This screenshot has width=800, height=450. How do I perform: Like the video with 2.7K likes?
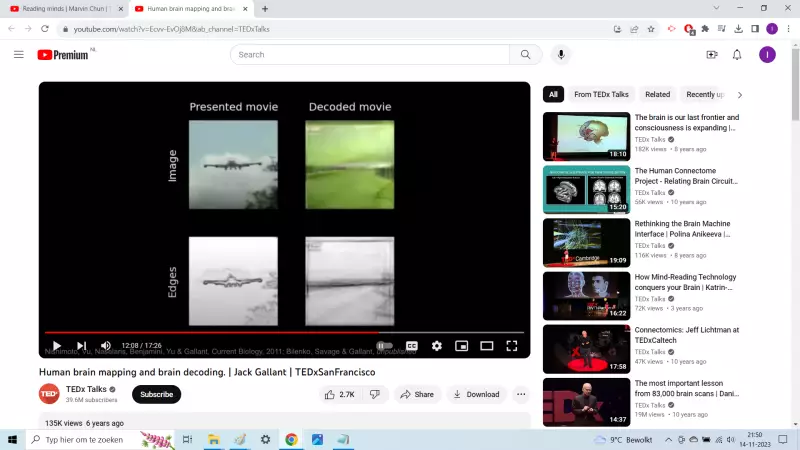(x=339, y=394)
